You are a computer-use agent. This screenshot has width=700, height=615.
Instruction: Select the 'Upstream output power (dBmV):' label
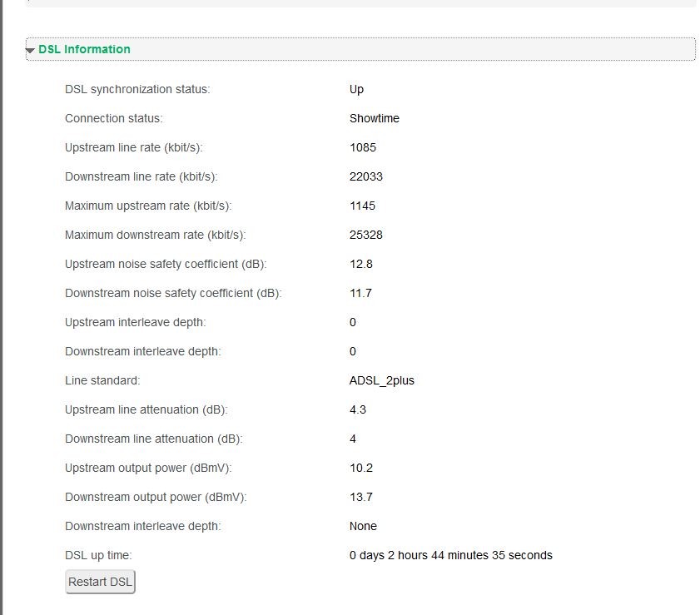tap(148, 468)
